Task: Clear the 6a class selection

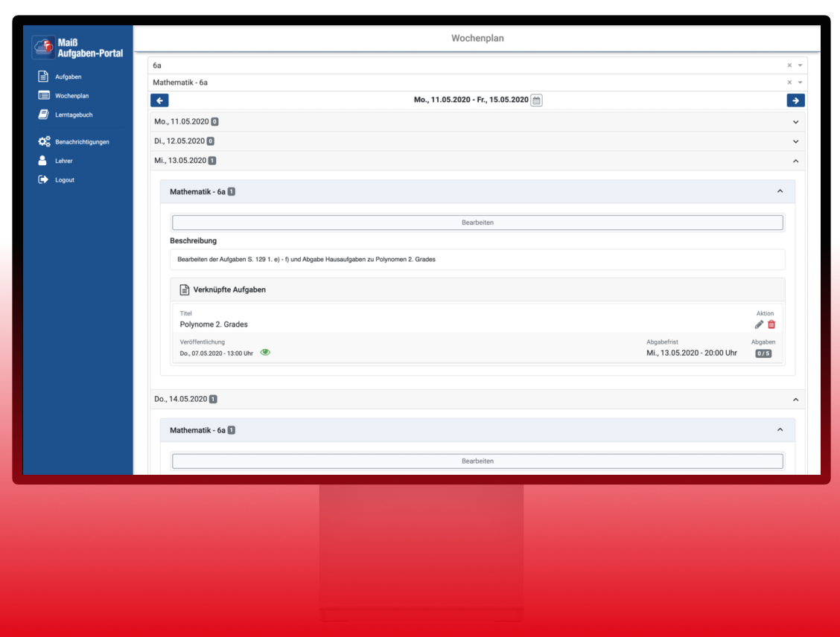Action: pos(789,65)
